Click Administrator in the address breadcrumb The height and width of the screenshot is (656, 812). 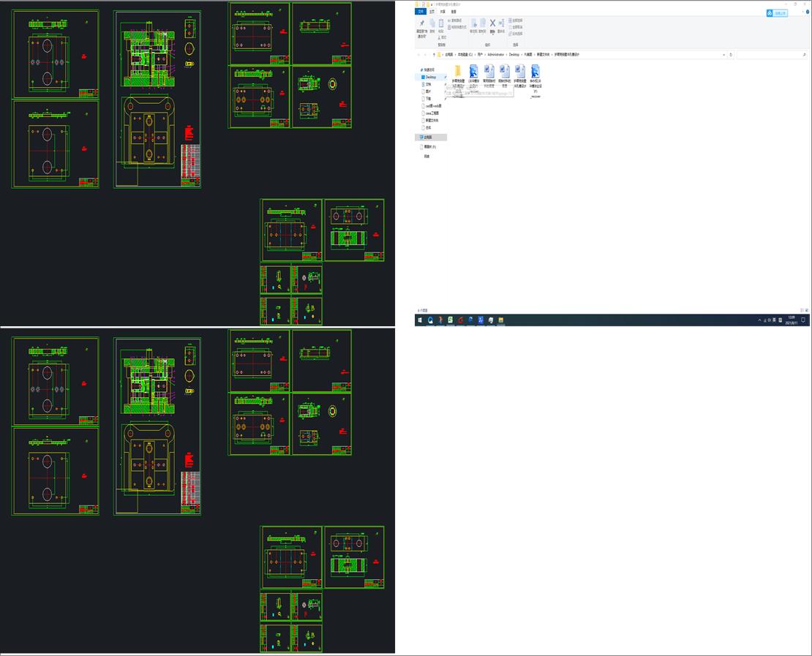pos(495,54)
